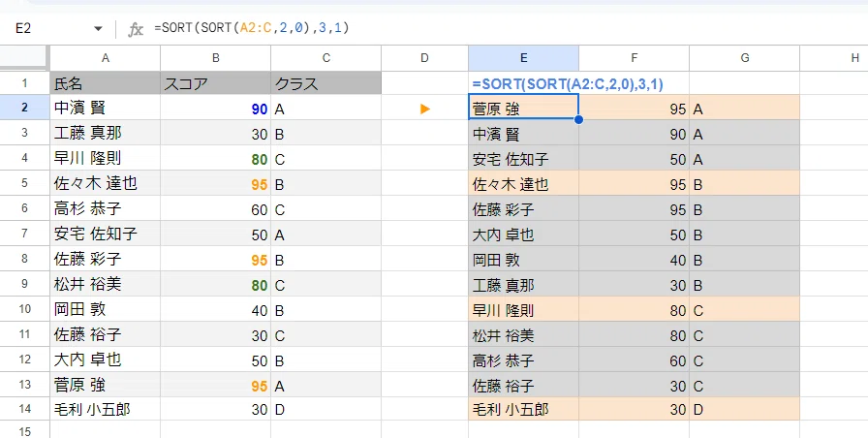Open the Name box dropdown arrow
This screenshot has height=438, width=868.
pyautogui.click(x=98, y=29)
